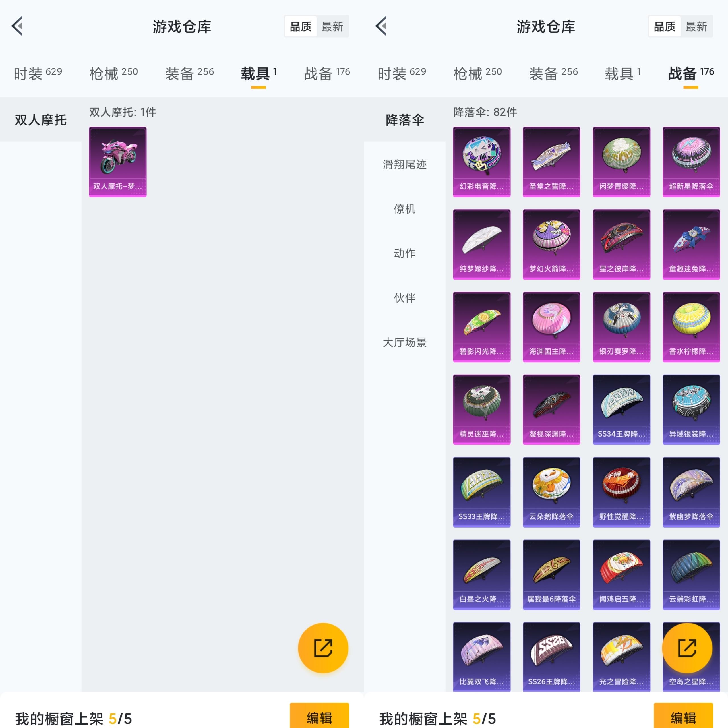The image size is (728, 728).
Task: Open the 伙伴 category
Action: (x=405, y=298)
